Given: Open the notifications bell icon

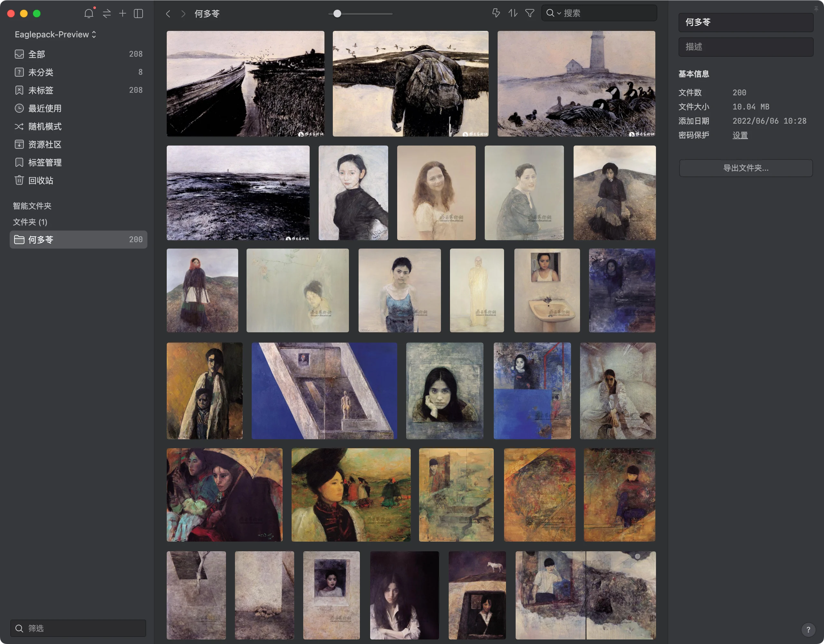Looking at the screenshot, I should (89, 14).
